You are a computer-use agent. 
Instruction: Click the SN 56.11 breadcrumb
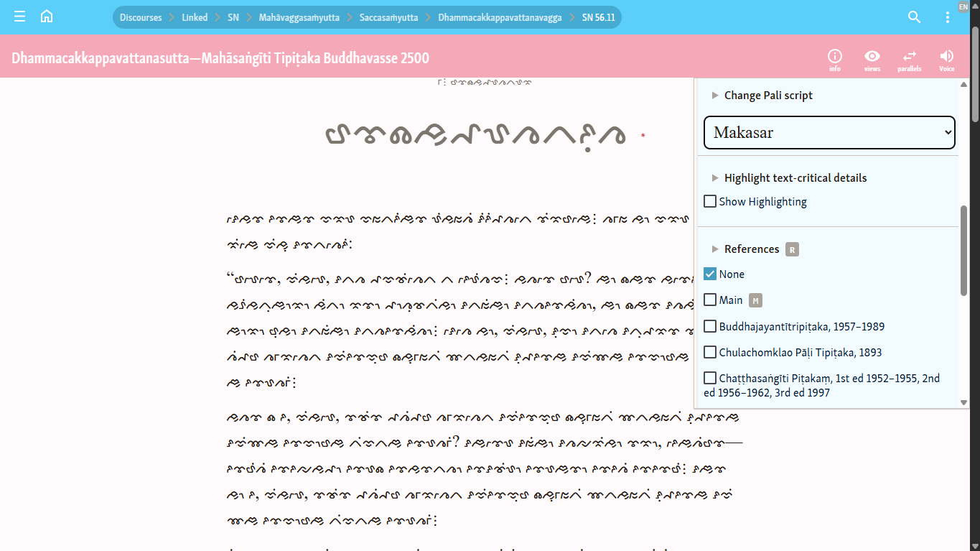599,17
